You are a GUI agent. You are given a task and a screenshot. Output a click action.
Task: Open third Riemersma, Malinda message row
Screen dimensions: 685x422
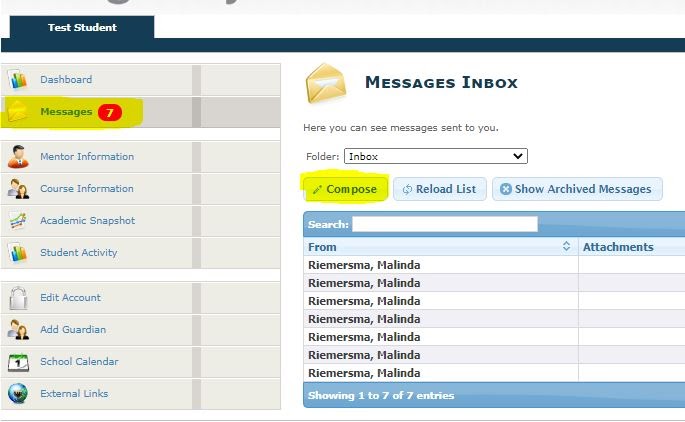364,301
